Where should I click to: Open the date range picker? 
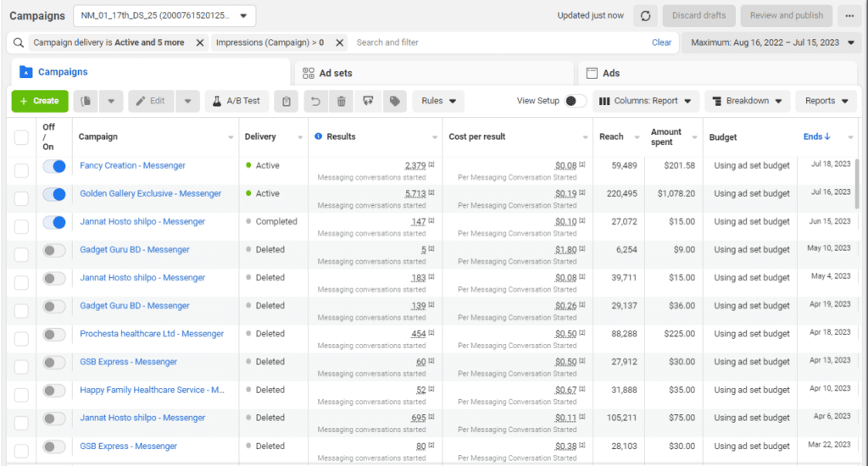[771, 42]
